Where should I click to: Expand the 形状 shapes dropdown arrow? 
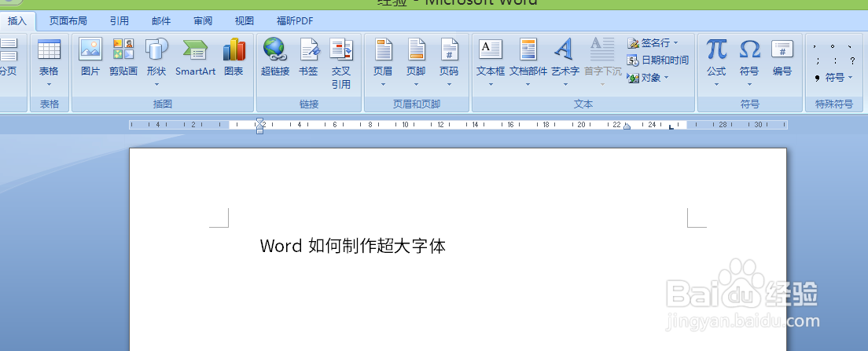[x=156, y=85]
